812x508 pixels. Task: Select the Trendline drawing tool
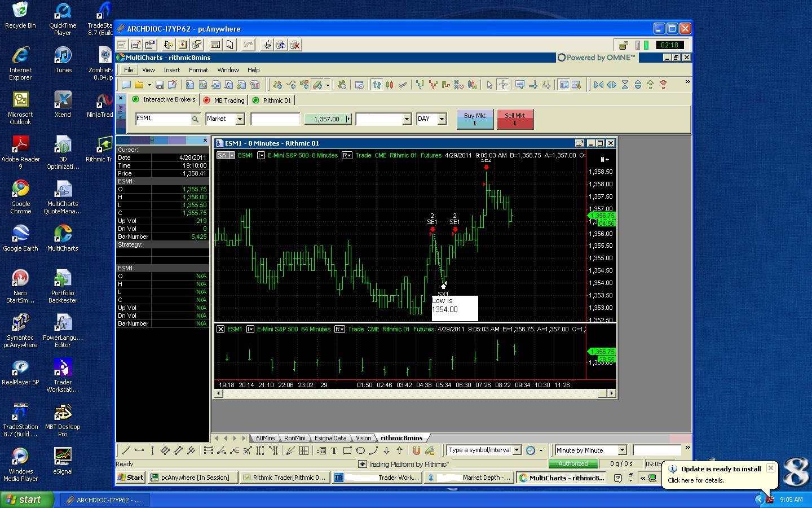[126, 450]
